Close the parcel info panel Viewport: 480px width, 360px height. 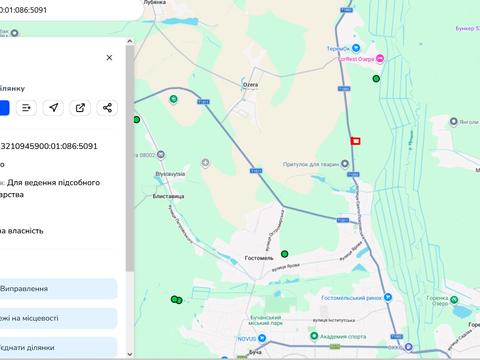[109, 58]
